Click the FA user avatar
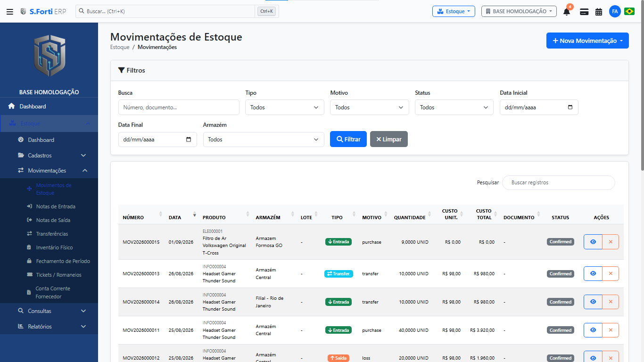Image resolution: width=644 pixels, height=362 pixels. point(615,11)
